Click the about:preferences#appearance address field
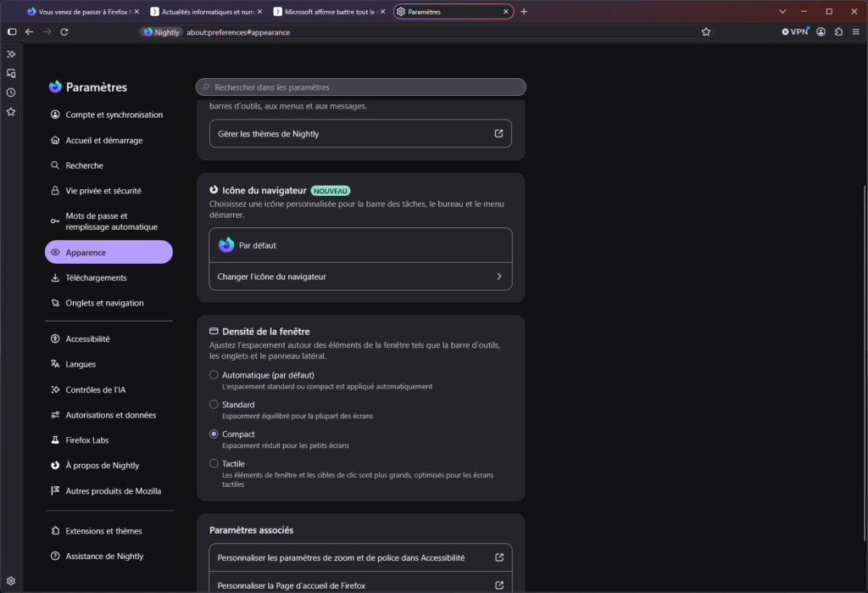 [238, 32]
